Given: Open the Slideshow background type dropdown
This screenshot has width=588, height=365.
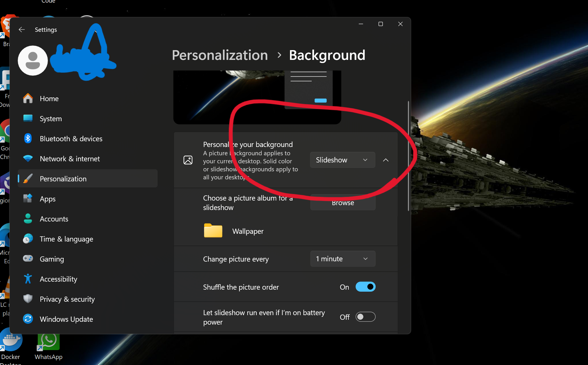Looking at the screenshot, I should 342,160.
